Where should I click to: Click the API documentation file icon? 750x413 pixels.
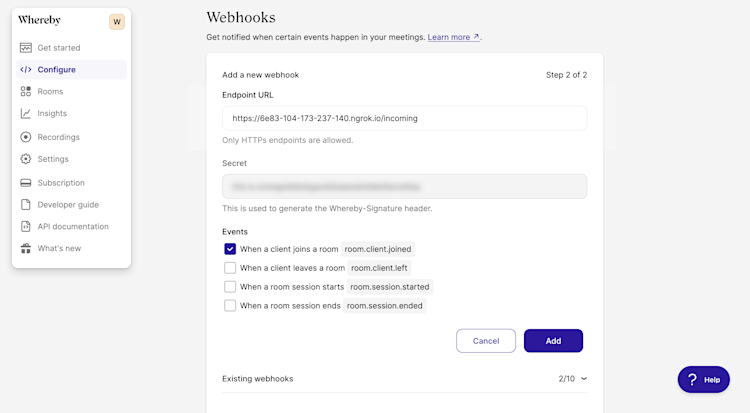point(26,226)
